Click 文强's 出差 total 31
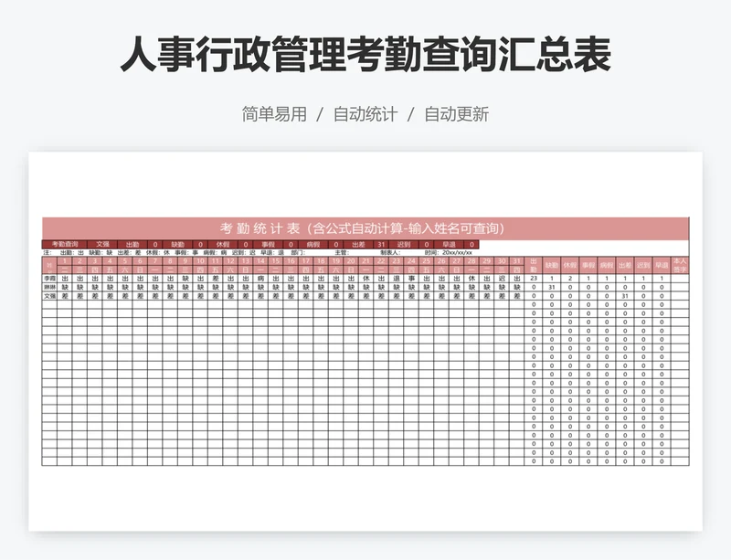This screenshot has width=731, height=560. (x=625, y=296)
